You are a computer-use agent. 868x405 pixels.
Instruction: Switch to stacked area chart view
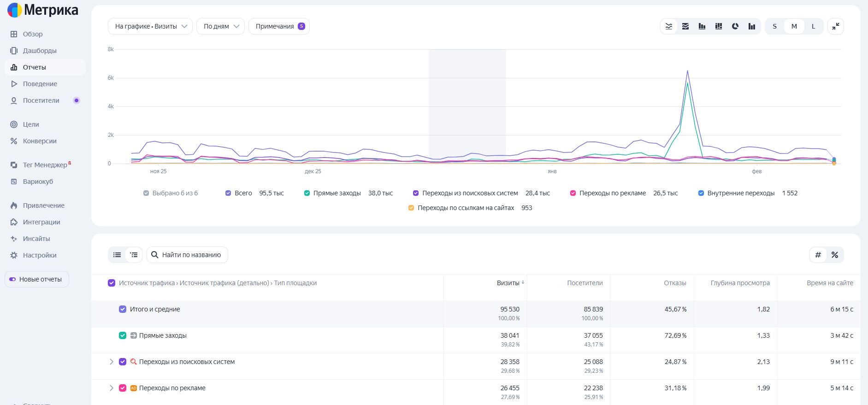tap(685, 26)
